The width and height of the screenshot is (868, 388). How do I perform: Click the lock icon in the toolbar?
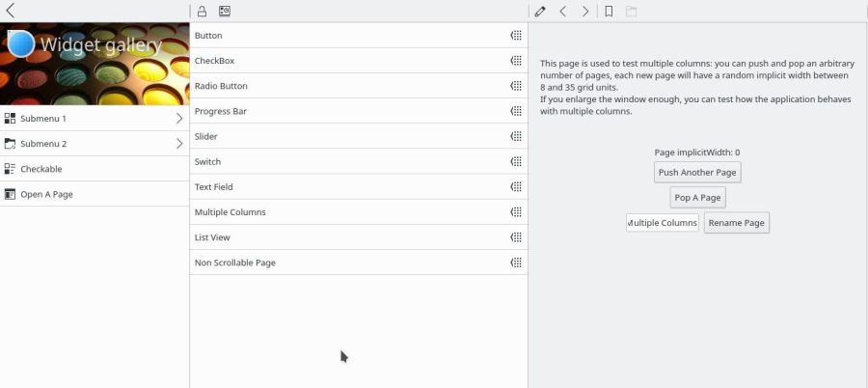pos(203,12)
